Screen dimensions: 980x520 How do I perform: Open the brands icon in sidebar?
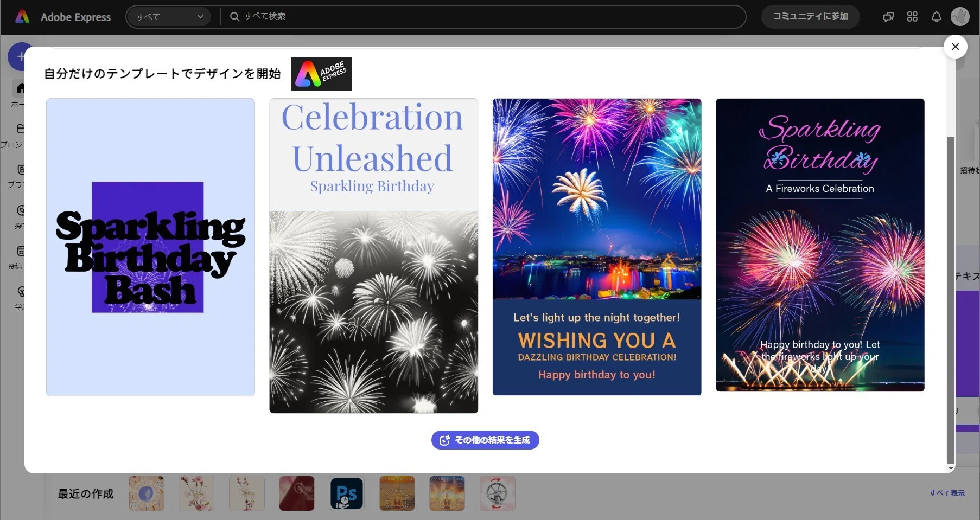(21, 170)
